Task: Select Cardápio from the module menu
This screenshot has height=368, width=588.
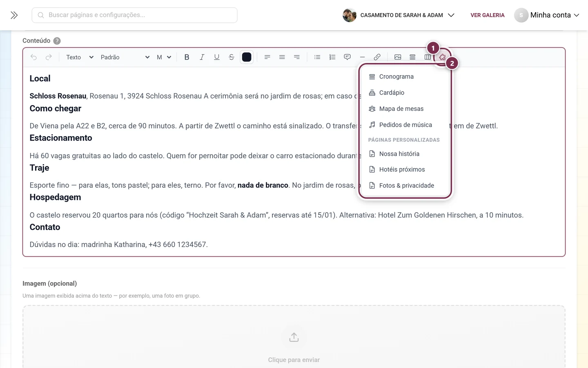Action: click(x=405, y=92)
